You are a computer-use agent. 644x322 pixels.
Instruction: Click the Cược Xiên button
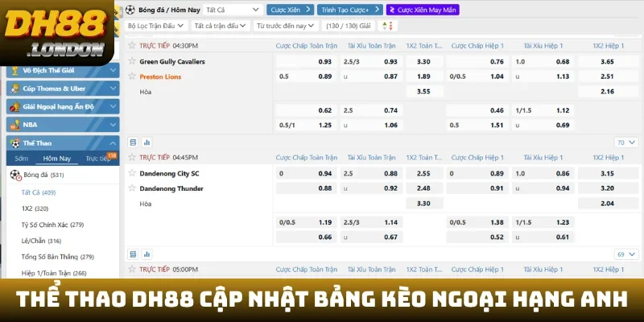coord(290,10)
